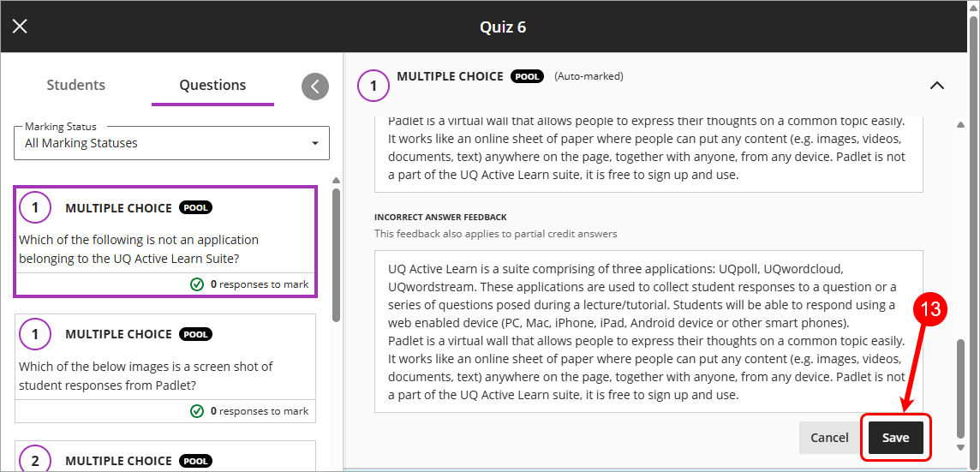Click inside the incorrect answer feedback text box
This screenshot has height=472, width=980.
pos(648,332)
